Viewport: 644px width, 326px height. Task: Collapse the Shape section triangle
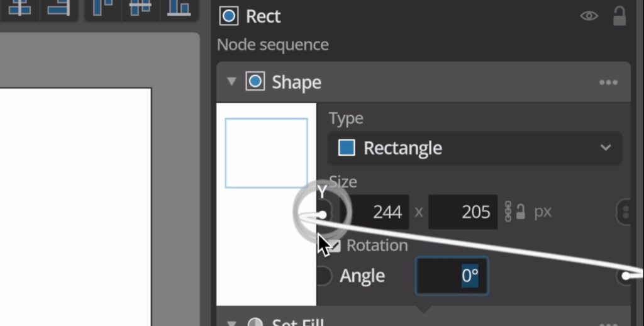(x=231, y=82)
